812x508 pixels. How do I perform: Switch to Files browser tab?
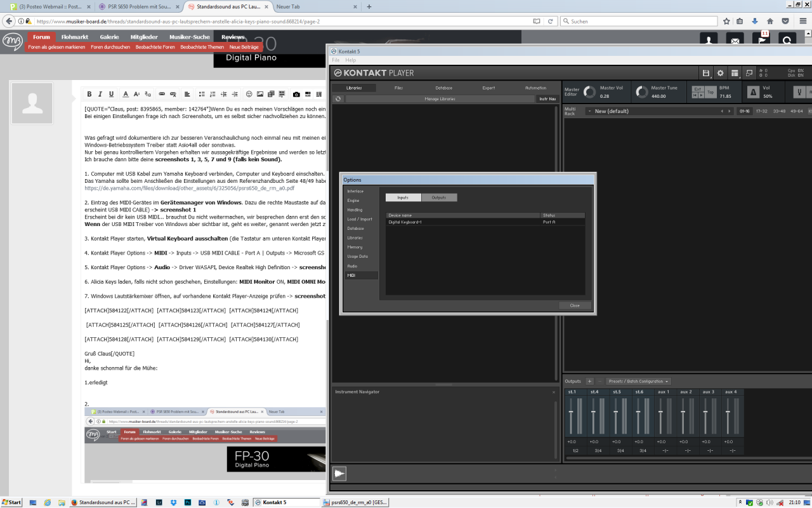398,88
